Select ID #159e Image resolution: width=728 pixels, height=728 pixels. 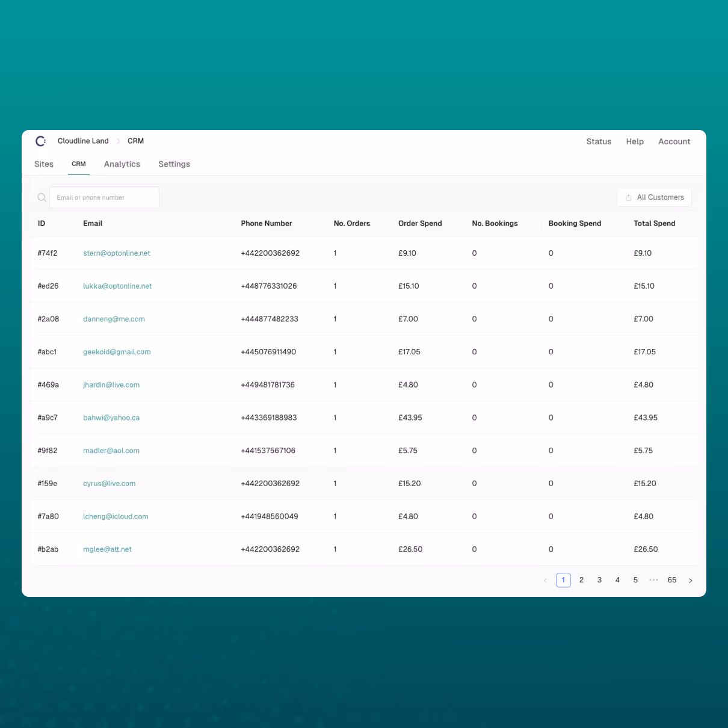coord(48,484)
